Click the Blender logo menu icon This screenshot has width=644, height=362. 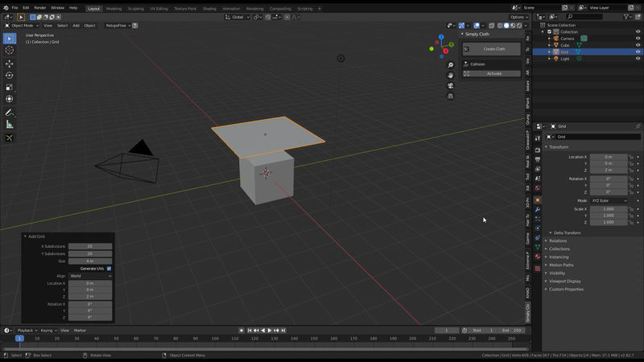click(x=6, y=8)
